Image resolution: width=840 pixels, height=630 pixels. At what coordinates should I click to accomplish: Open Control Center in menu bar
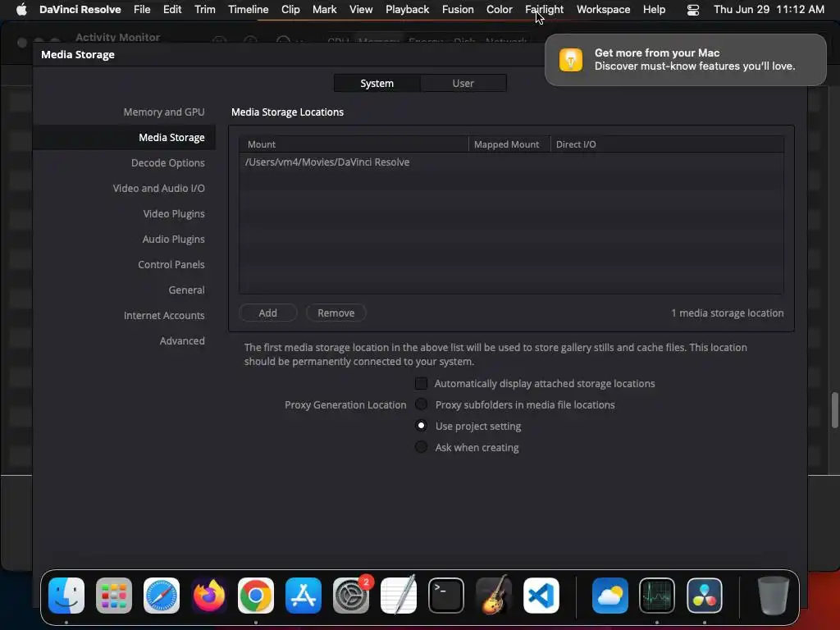tap(692, 10)
